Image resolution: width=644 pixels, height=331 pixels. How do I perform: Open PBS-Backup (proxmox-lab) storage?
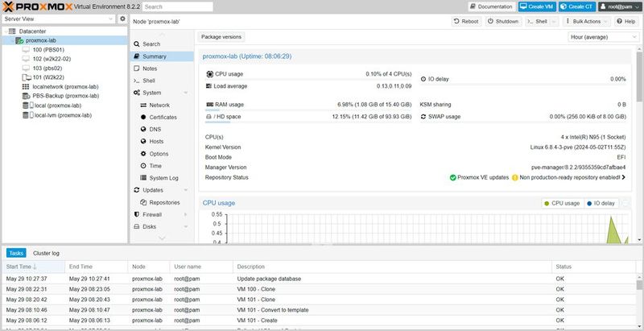[x=66, y=96]
